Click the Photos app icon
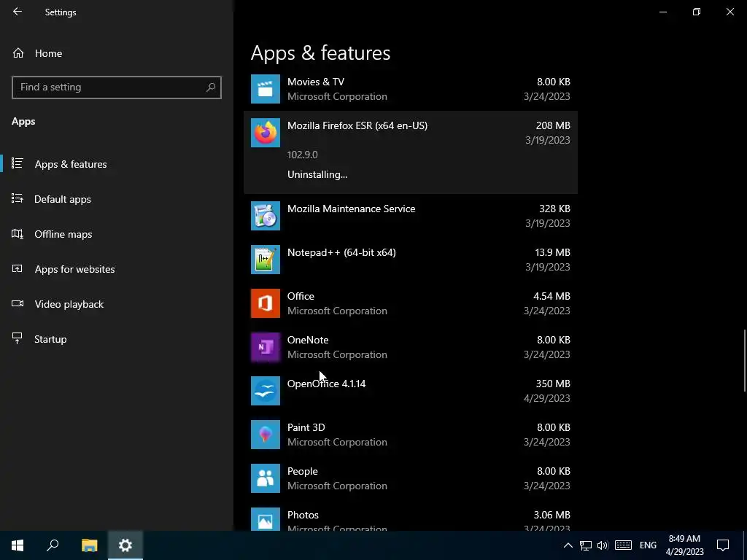 click(x=266, y=519)
